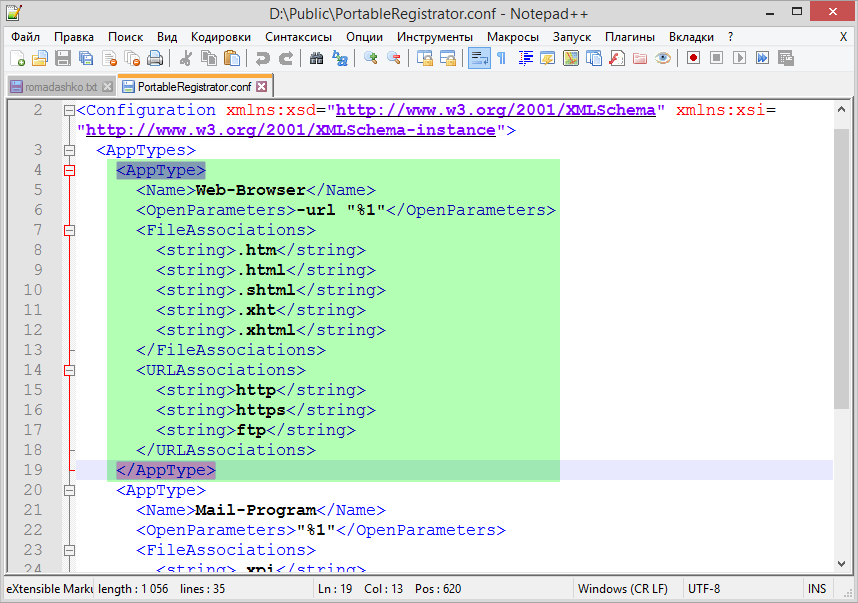Screen dimensions: 858x603
Task: Open the user-defined language dialog icon
Action: pyautogui.click(x=548, y=58)
